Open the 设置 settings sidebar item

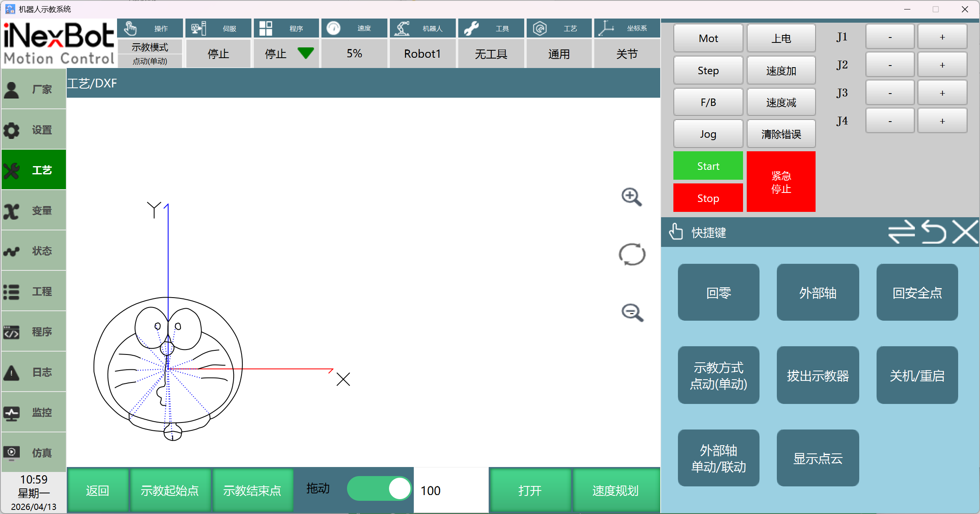tap(34, 130)
